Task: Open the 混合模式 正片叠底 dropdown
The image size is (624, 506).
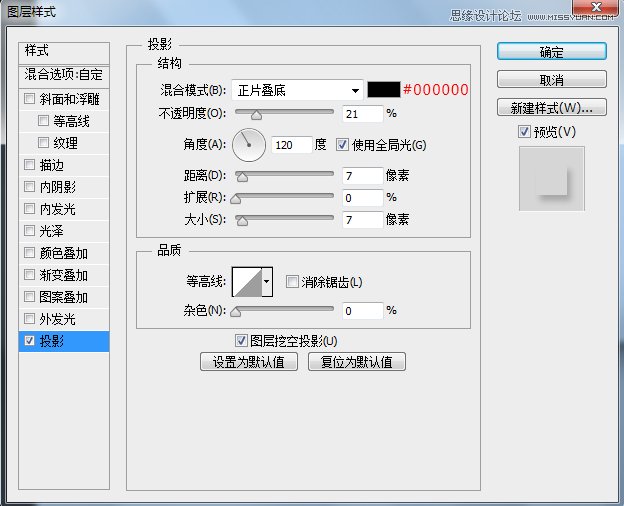Action: [297, 90]
